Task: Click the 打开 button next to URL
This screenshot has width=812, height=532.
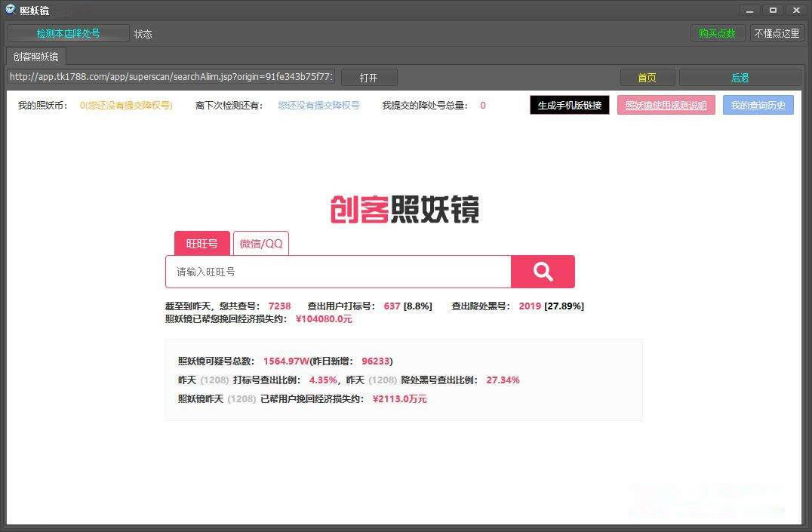Action: 369,76
